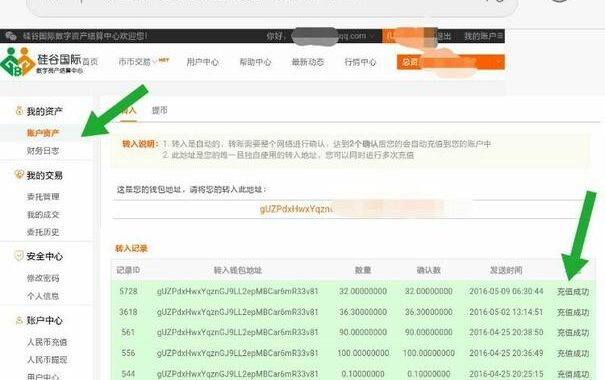Click the 0.10000000 数量 cell in row 544
This screenshot has height=380, width=605.
pyautogui.click(x=363, y=373)
